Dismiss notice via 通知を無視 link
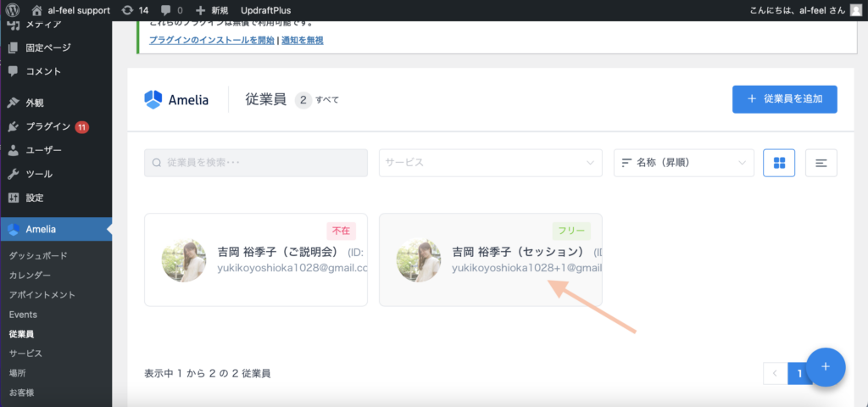Image resolution: width=868 pixels, height=407 pixels. tap(302, 40)
